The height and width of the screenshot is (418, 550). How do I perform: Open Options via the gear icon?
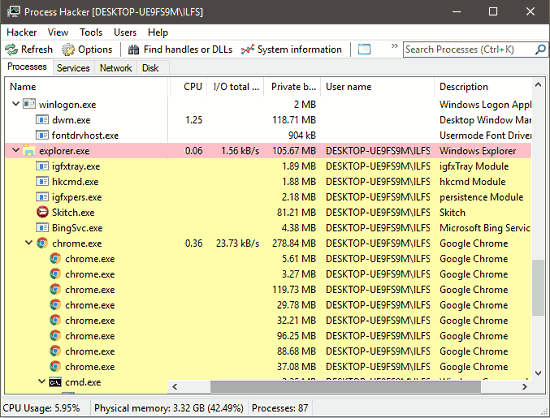pos(68,49)
